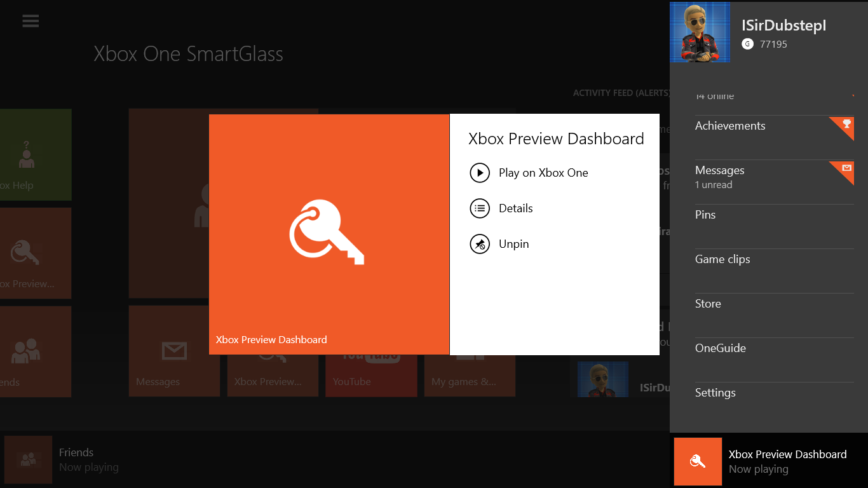Click the Details list icon
868x488 pixels.
[x=480, y=208]
